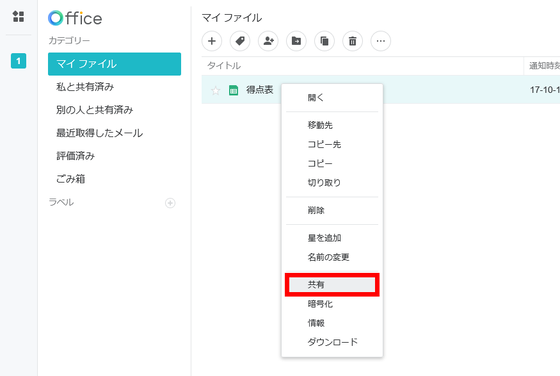
Task: Choose ダウンロード from the context menu
Action: pyautogui.click(x=332, y=342)
